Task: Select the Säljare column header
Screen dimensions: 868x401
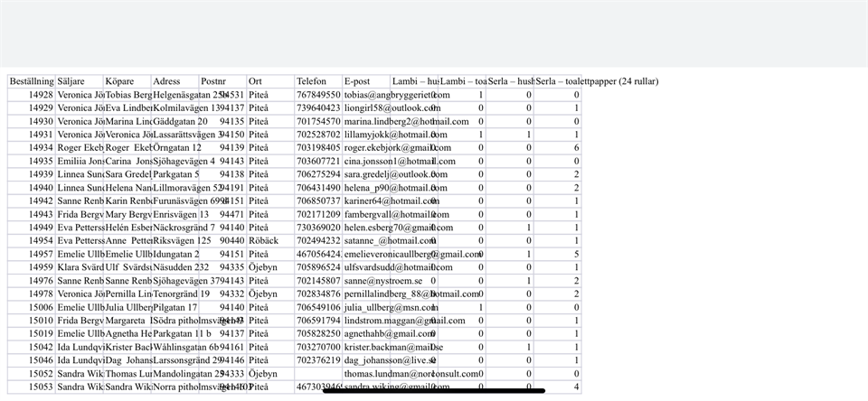Action: pos(79,81)
